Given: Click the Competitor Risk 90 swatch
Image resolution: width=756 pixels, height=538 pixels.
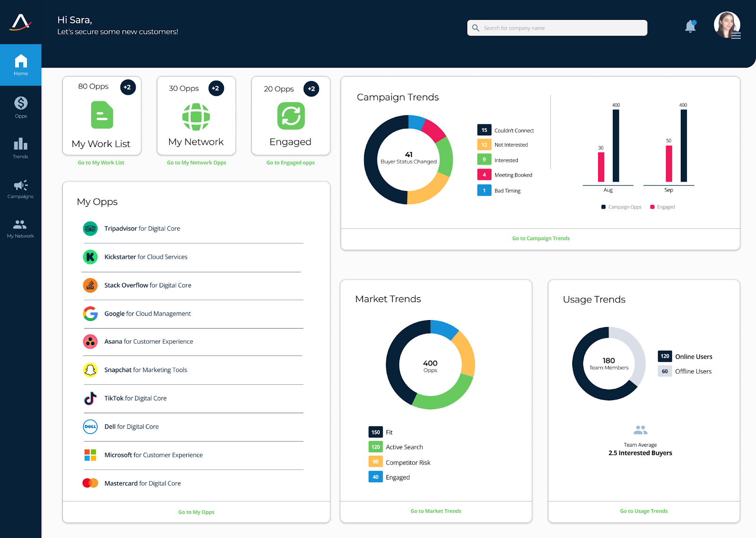Looking at the screenshot, I should click(376, 462).
